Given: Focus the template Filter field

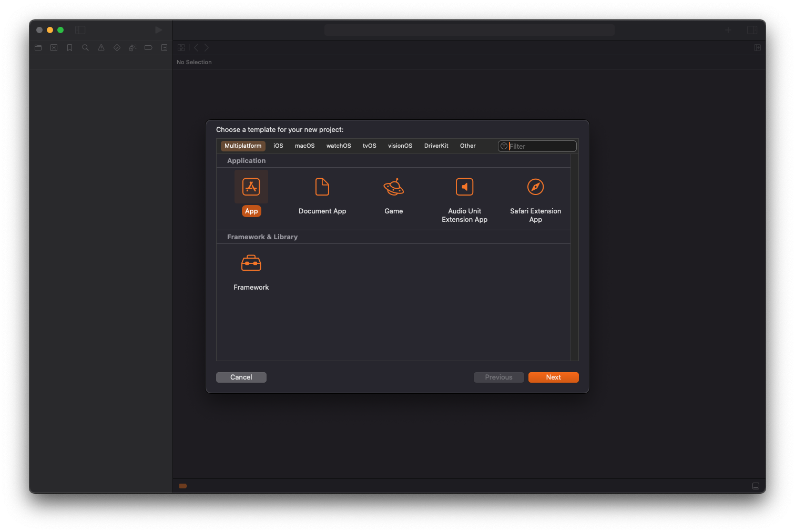Looking at the screenshot, I should tap(537, 146).
